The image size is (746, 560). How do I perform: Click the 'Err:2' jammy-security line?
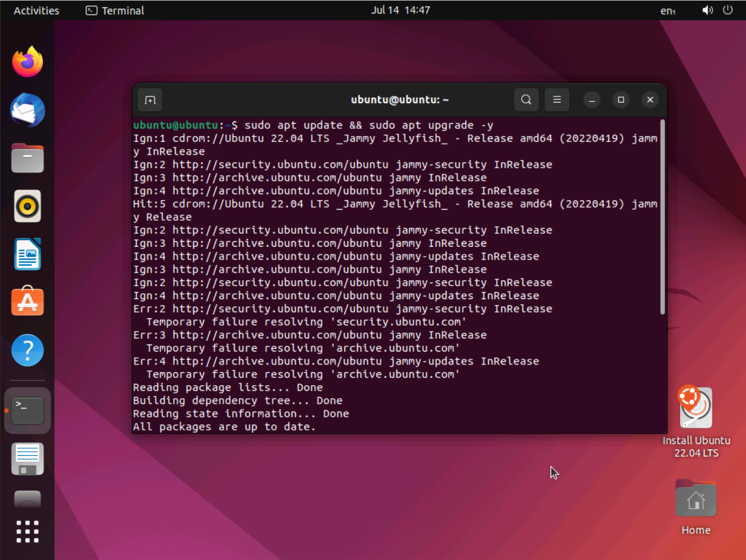point(343,309)
